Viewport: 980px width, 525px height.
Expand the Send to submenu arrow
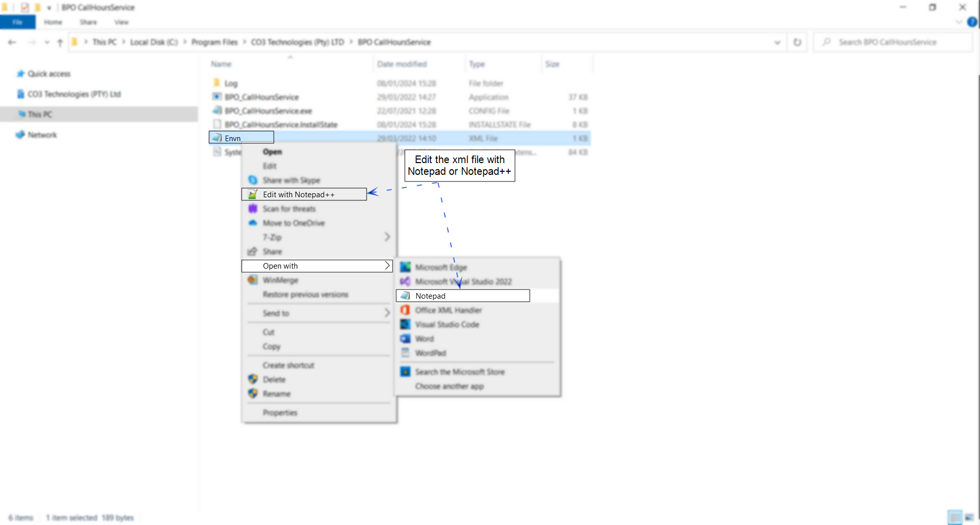387,313
